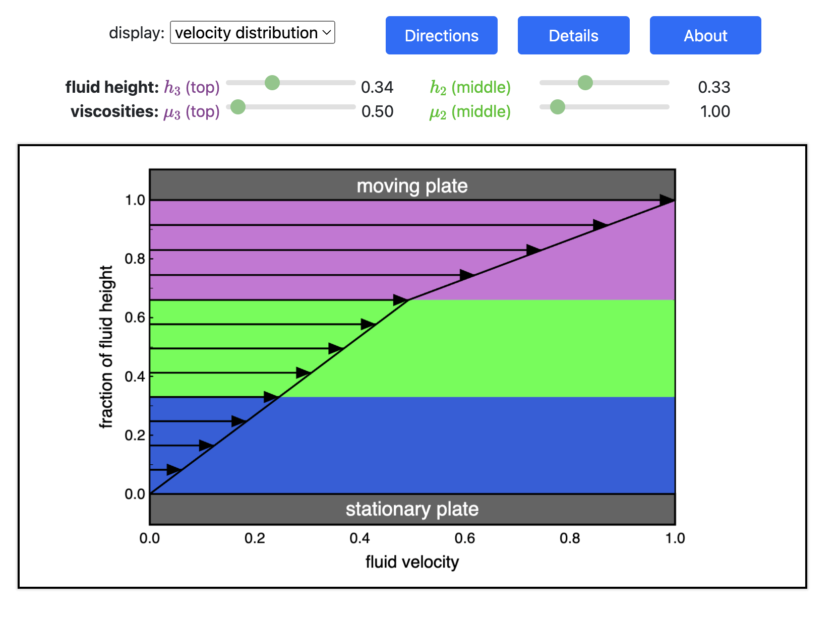The width and height of the screenshot is (840, 619).
Task: Click the lowest velocity arrowhead in blue layer
Action: 173,470
